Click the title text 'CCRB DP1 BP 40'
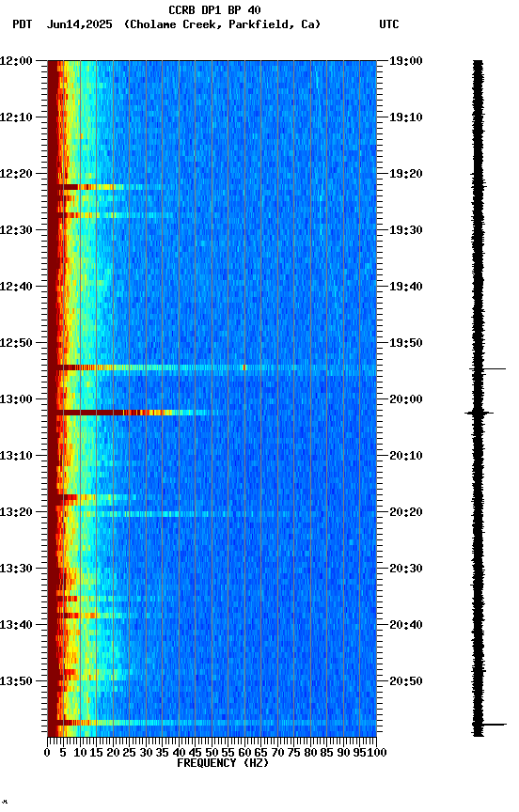 click(x=214, y=9)
